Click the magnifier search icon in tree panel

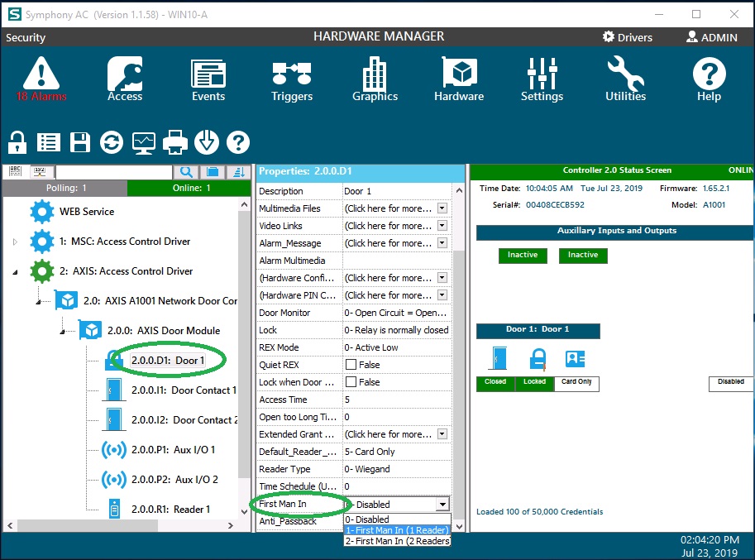coord(186,172)
